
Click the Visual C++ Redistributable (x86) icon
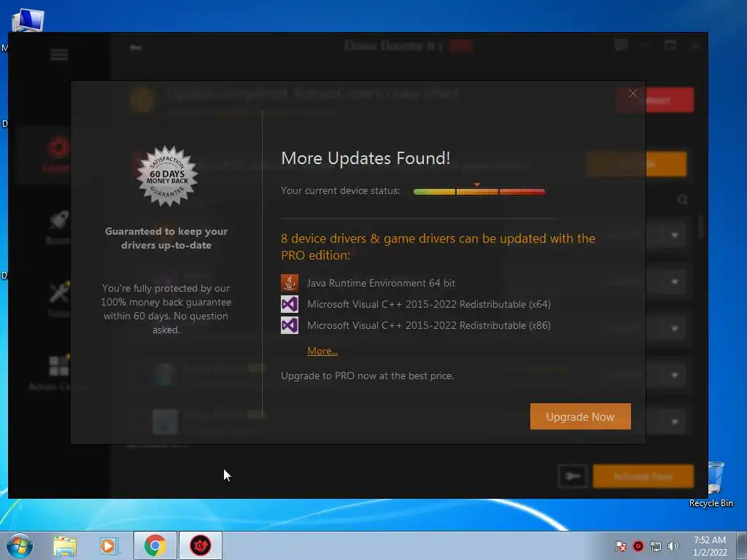coord(290,325)
